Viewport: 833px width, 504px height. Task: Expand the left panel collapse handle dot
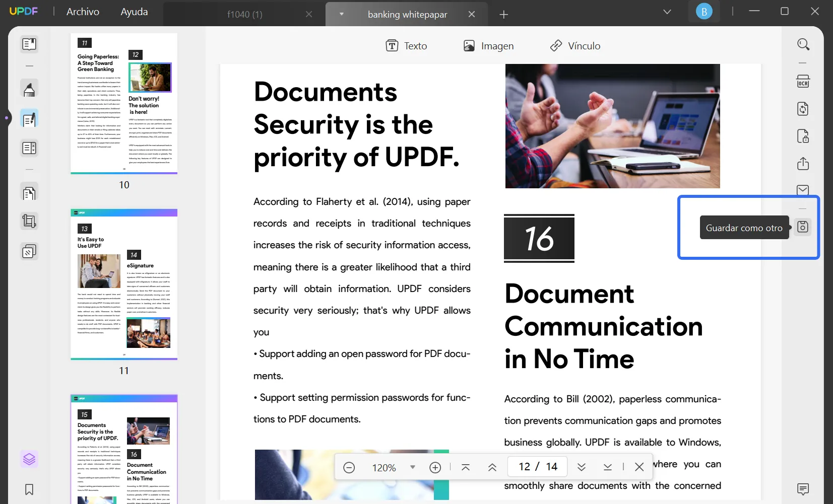[7, 118]
